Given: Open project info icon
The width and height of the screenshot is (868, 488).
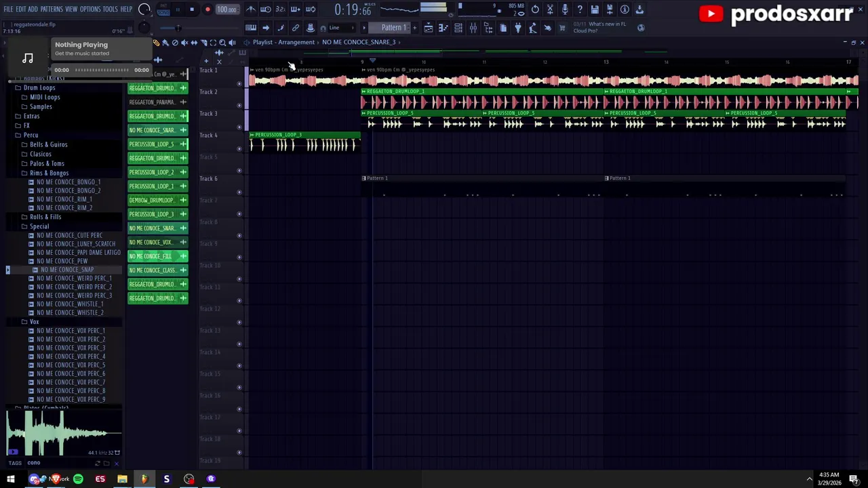Looking at the screenshot, I should [x=625, y=9].
